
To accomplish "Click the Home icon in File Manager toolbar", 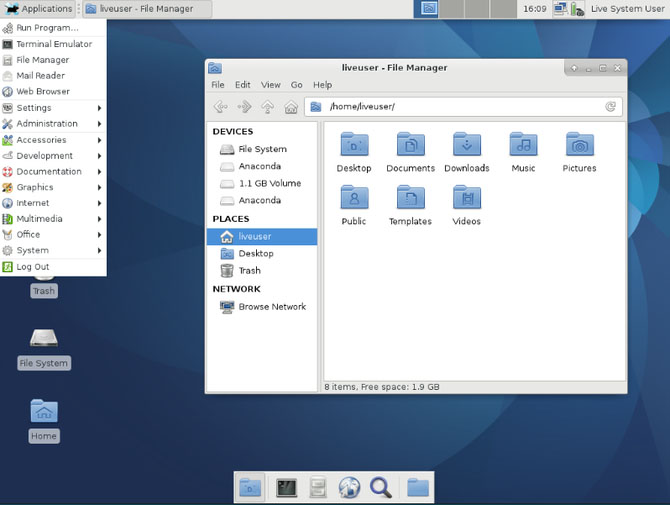I will (291, 107).
